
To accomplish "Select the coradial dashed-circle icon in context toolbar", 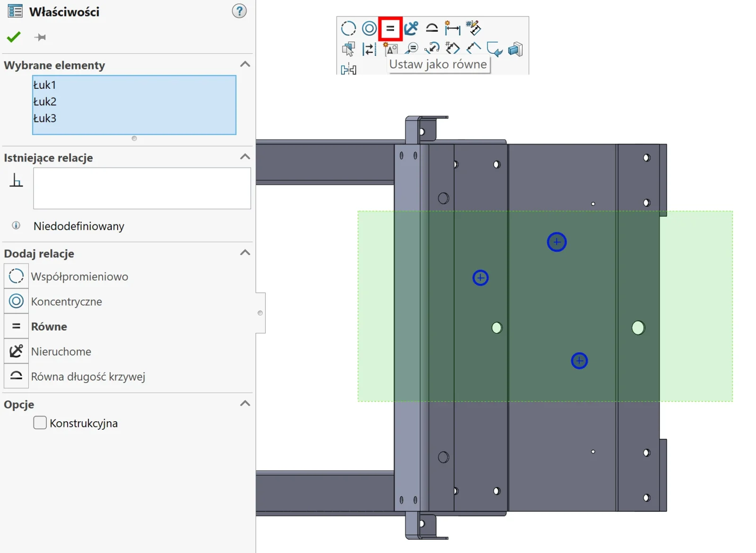I will pos(348,28).
